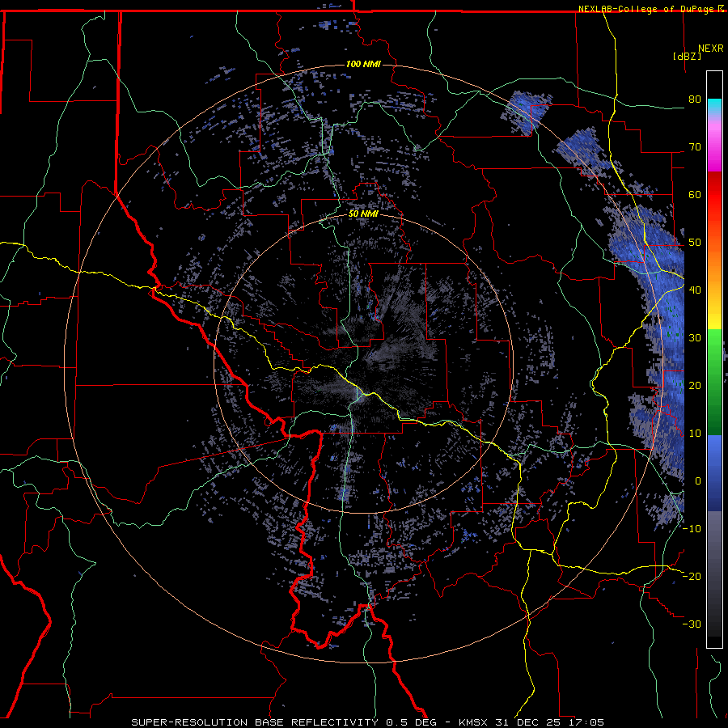Click the 60 dBZ scale value

coord(695,194)
